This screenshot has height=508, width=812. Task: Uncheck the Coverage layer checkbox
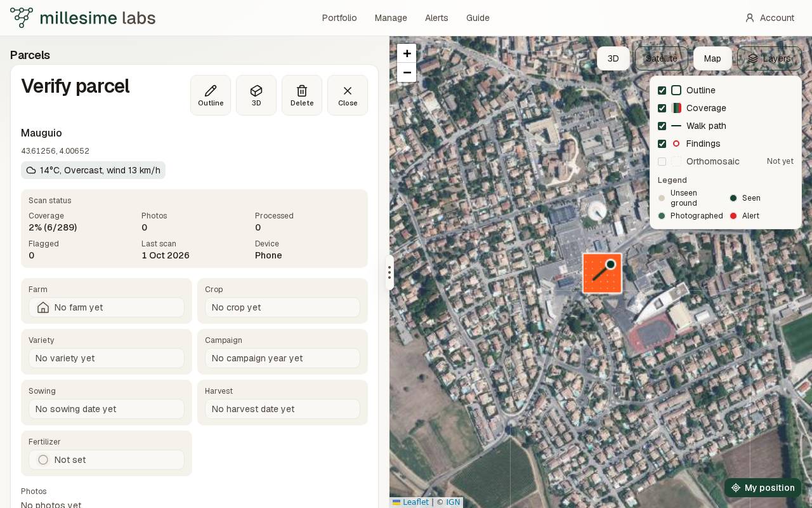tap(662, 108)
